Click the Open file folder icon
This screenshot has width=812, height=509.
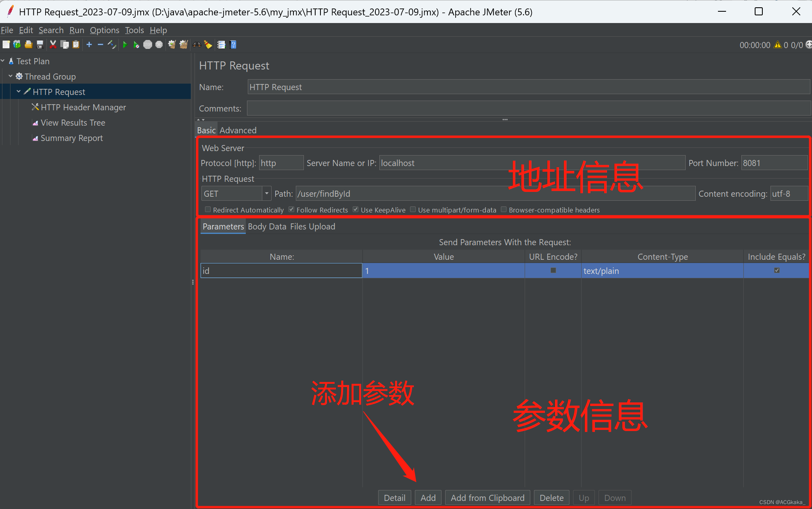coord(28,44)
